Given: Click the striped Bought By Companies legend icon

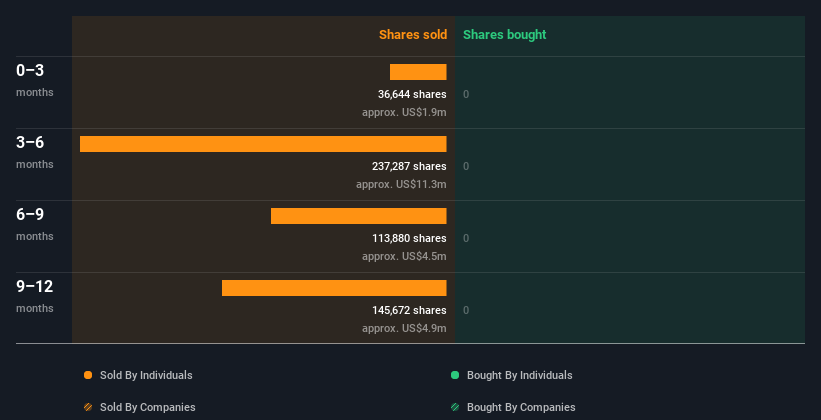Looking at the screenshot, I should [x=455, y=407].
